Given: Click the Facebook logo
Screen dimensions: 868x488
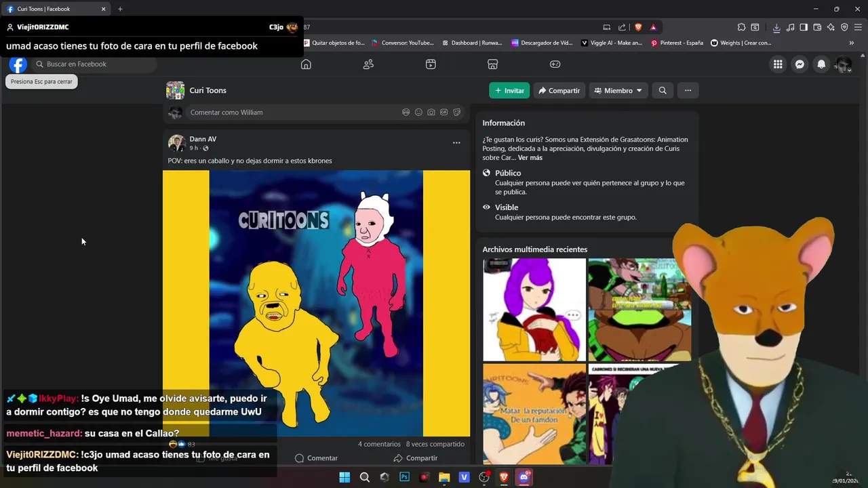Looking at the screenshot, I should [x=18, y=64].
